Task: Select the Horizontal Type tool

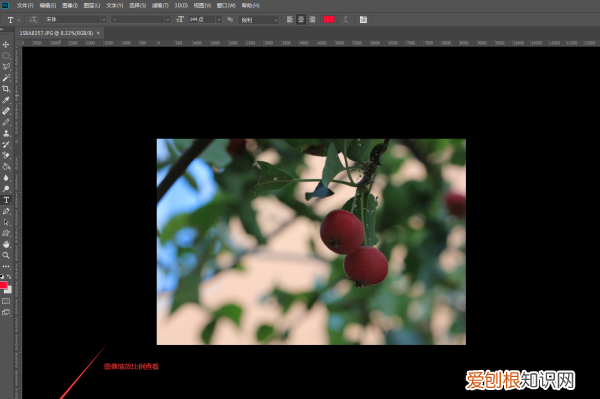Action: (x=6, y=200)
